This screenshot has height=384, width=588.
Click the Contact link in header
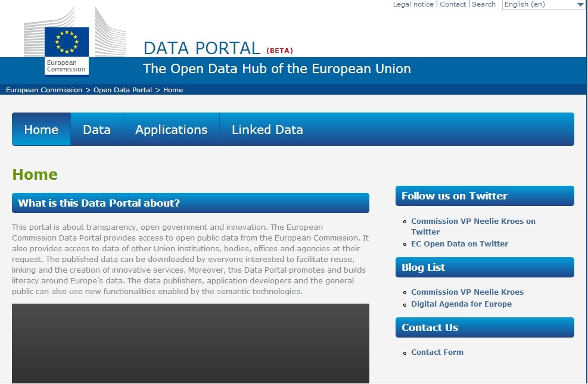pos(453,4)
